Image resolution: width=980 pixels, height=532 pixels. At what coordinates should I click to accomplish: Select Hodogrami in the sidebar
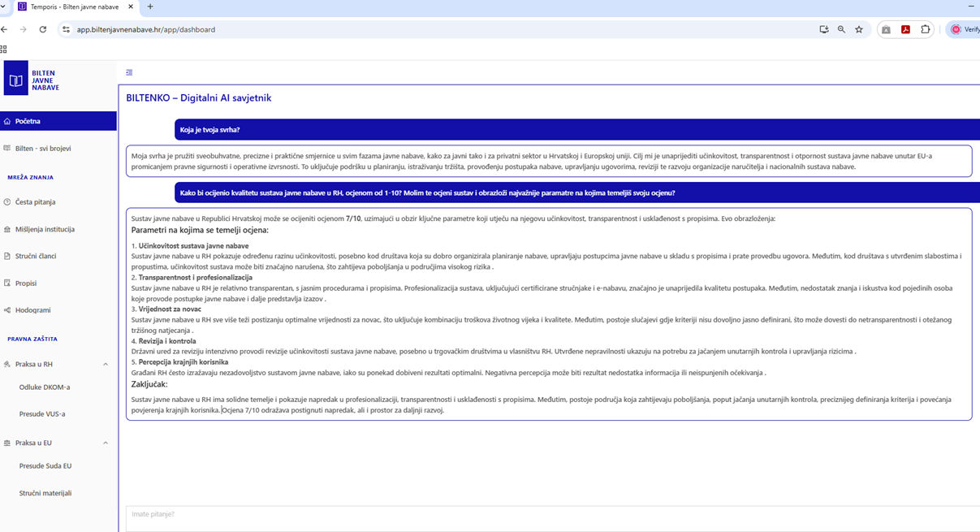pyautogui.click(x=32, y=310)
